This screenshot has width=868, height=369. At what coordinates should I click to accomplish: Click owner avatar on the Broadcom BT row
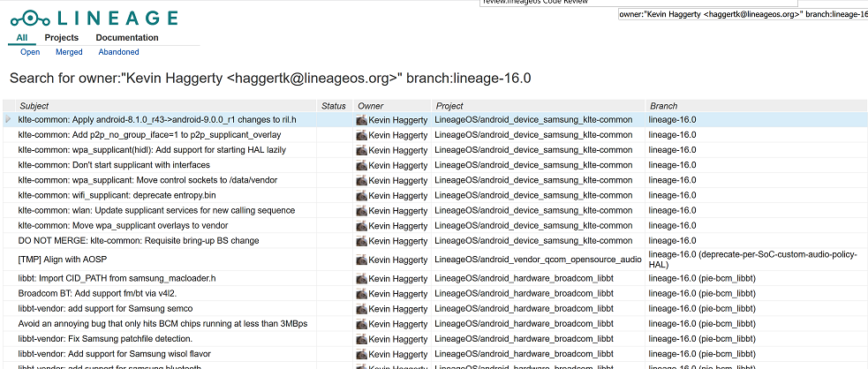[361, 293]
